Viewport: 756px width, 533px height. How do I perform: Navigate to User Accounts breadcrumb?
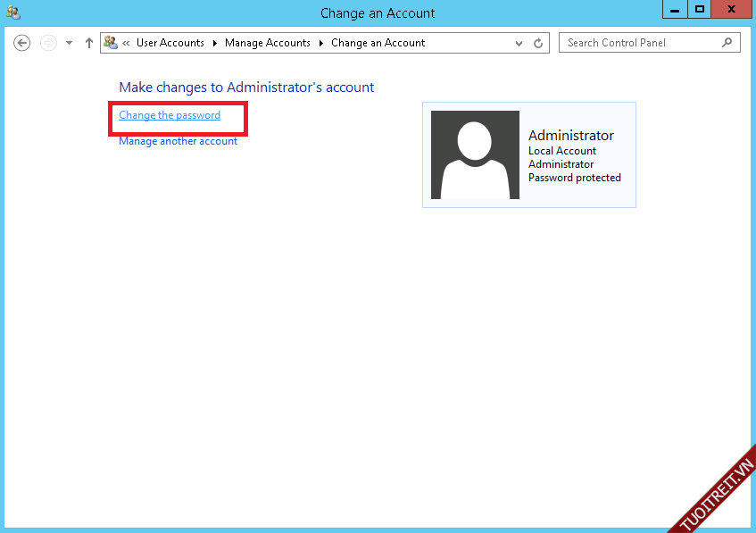click(170, 43)
